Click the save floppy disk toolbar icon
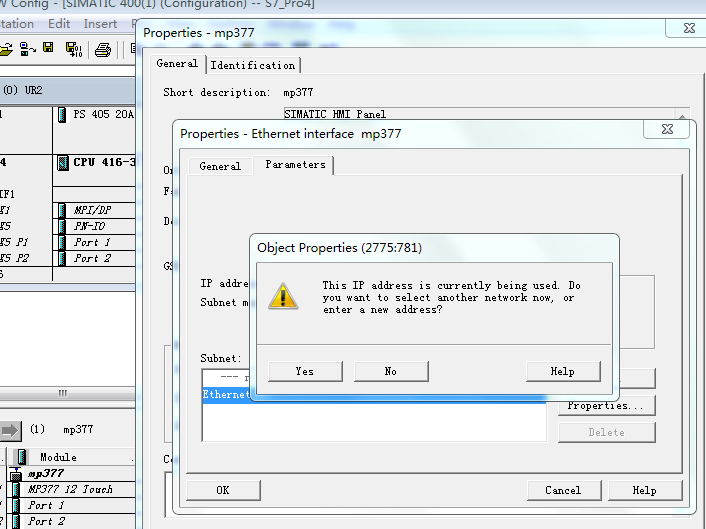 pos(48,48)
